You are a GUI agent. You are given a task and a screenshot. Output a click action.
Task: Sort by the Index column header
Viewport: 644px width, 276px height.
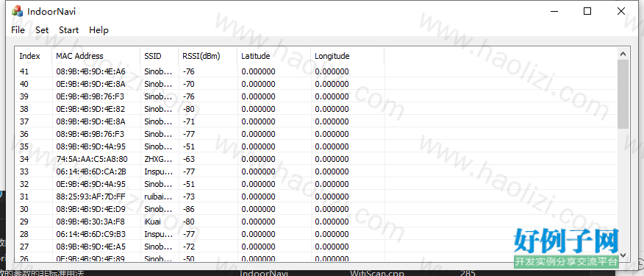(x=34, y=56)
